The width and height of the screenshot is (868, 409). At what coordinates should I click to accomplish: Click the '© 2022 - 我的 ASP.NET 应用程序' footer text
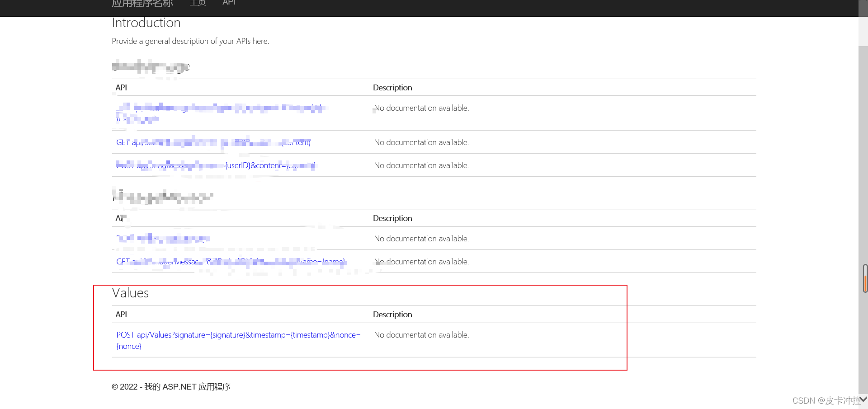(x=171, y=387)
